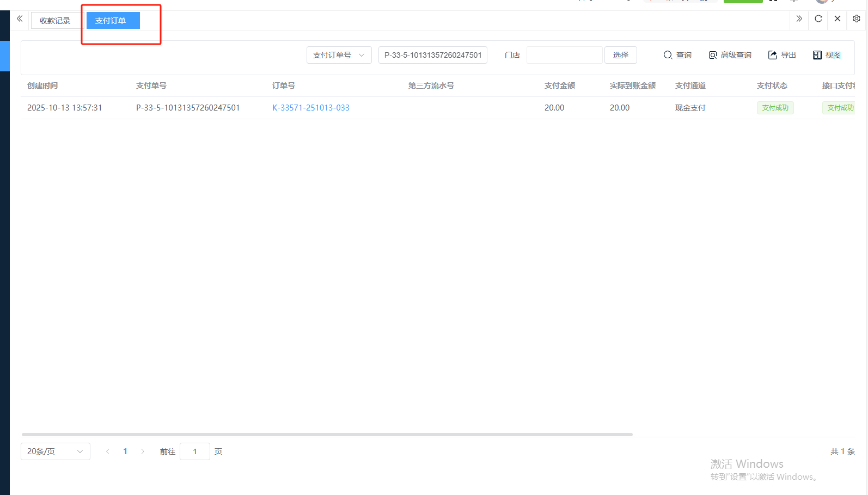Open the 视图 view layout options
868x495 pixels.
(827, 55)
